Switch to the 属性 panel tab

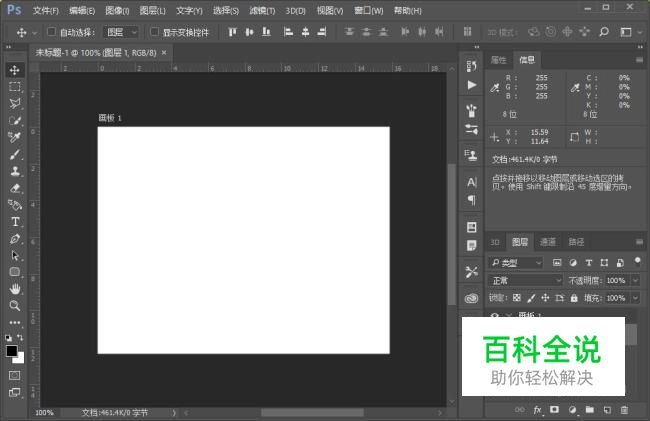click(x=499, y=60)
